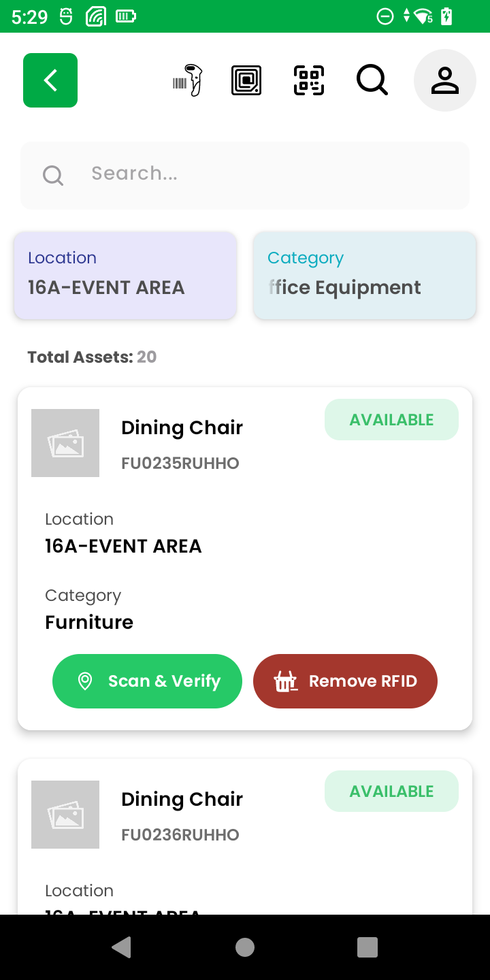
Task: Focus the Search text field
Action: (x=272, y=174)
